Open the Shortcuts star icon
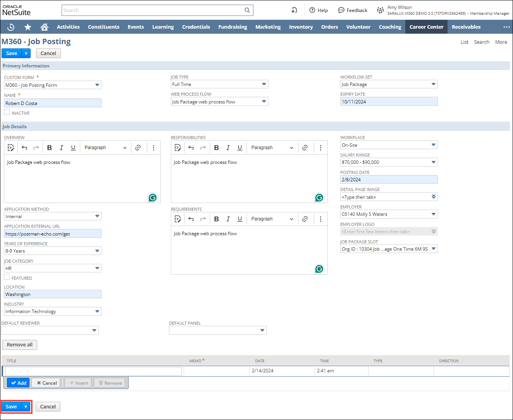The height and width of the screenshot is (420, 513). 28,27
